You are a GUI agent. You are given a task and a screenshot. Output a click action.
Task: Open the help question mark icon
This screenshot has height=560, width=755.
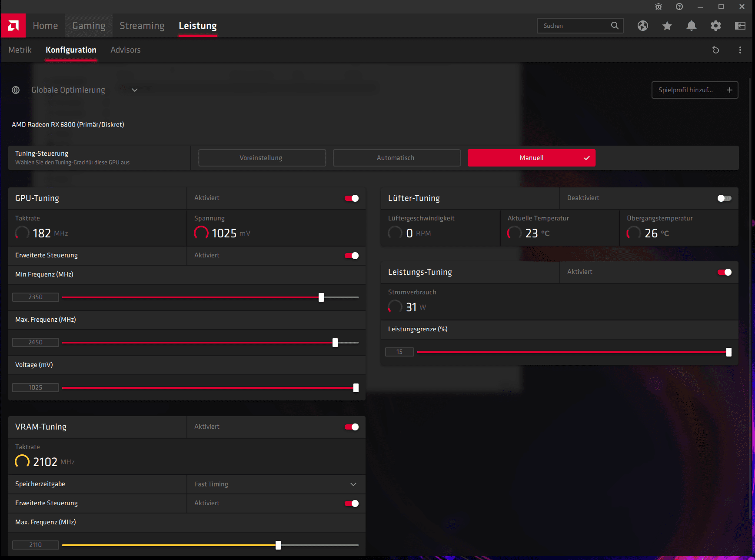tap(679, 7)
